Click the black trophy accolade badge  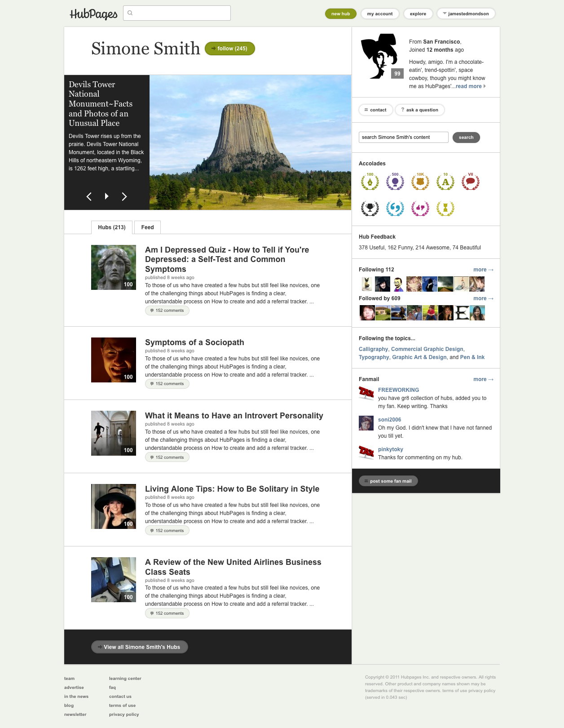click(370, 208)
